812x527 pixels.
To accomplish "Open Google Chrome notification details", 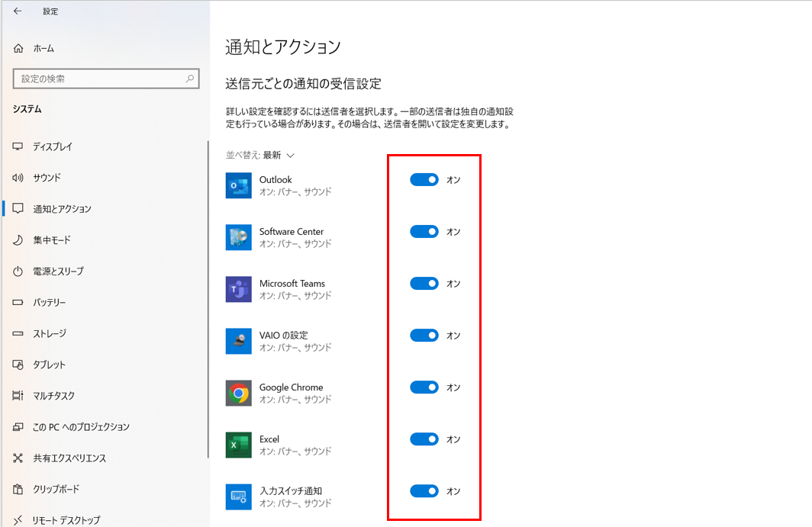I will [295, 393].
